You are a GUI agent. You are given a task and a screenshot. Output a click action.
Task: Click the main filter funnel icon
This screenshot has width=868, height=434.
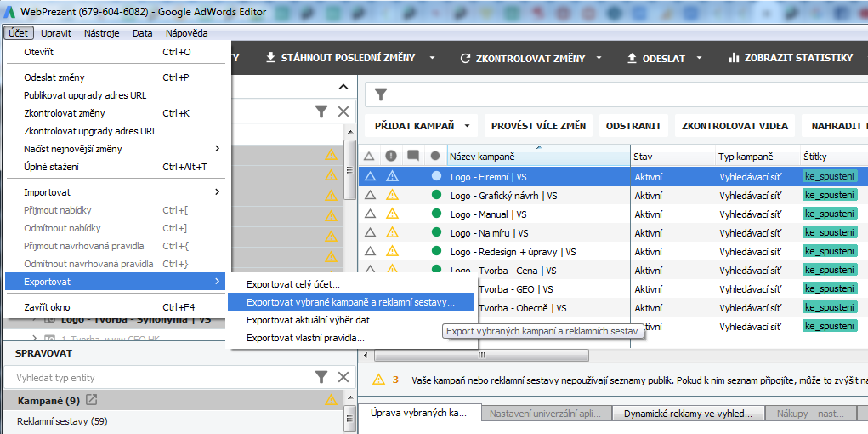coord(381,94)
